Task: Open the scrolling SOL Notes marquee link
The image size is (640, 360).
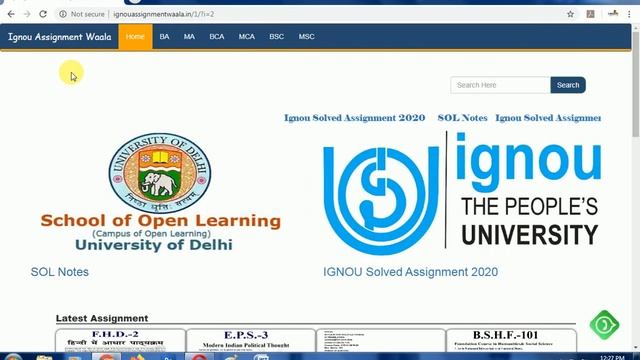Action: coord(462,118)
